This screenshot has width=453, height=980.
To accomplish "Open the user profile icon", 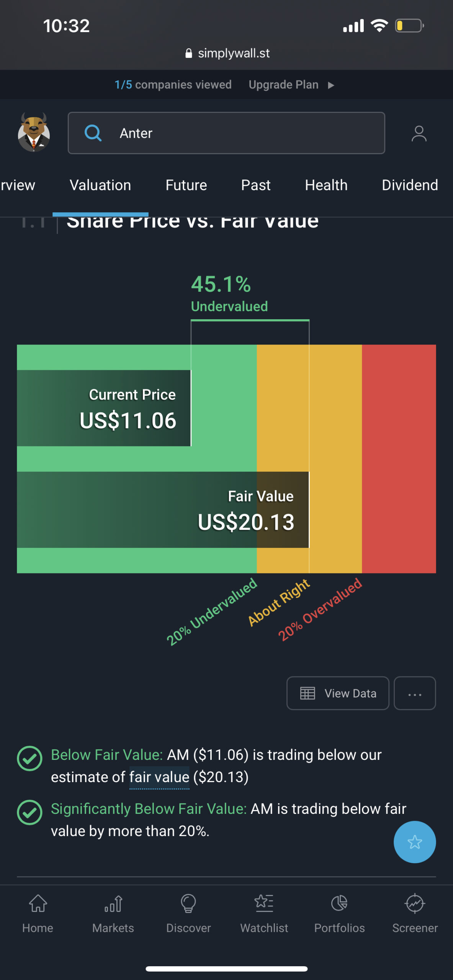I will [x=419, y=134].
